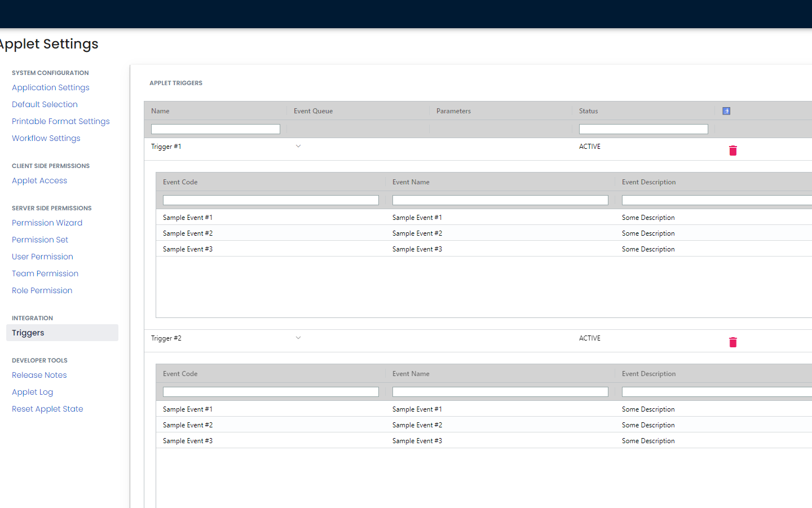Delete Trigger #1 with its red trash icon
Screen dimensions: 812x508
click(733, 151)
